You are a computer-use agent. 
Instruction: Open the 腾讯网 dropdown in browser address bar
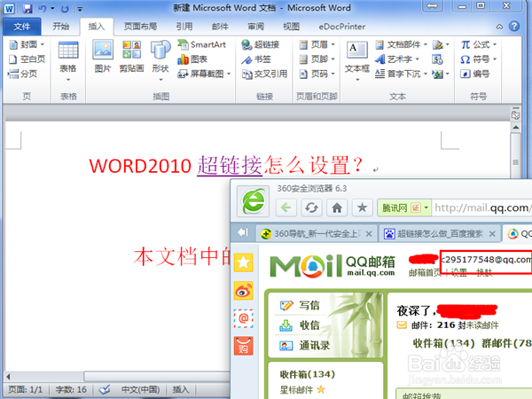tap(426, 207)
